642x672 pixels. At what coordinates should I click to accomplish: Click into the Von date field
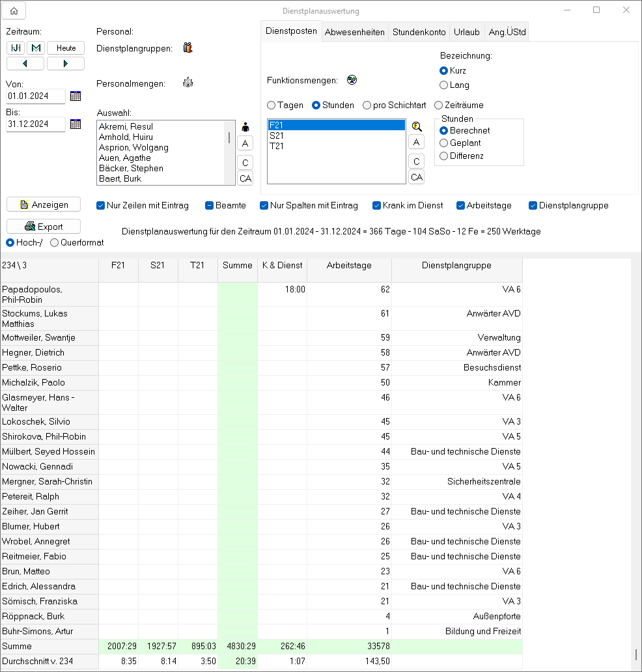point(36,96)
